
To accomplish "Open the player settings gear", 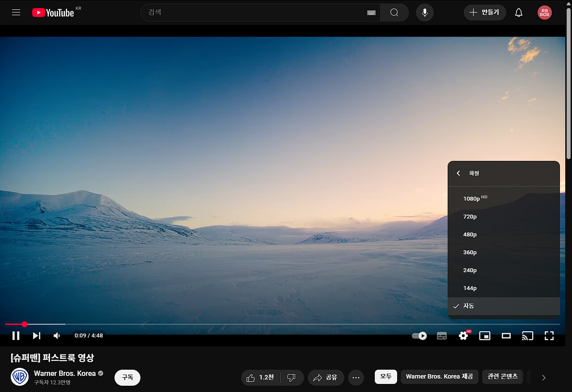I will coord(463,336).
